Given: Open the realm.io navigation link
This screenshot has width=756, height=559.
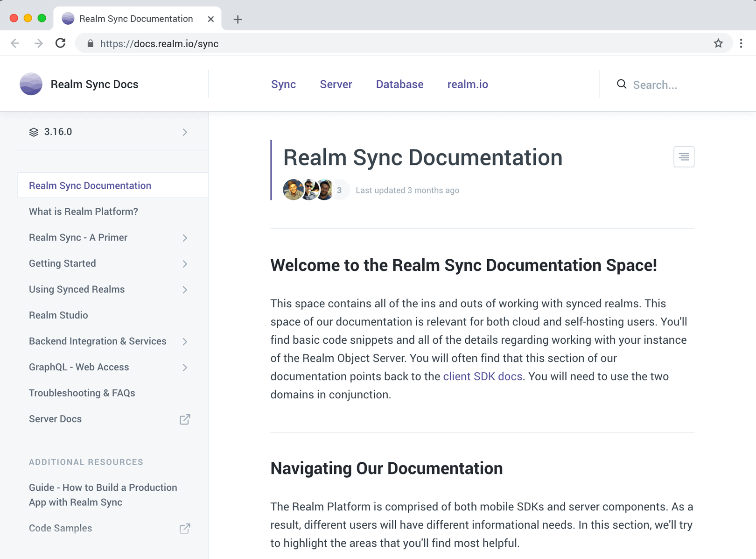Looking at the screenshot, I should click(x=468, y=84).
